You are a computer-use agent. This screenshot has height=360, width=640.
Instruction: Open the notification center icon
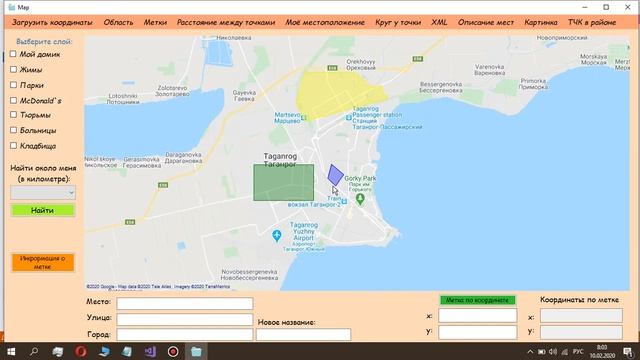pyautogui.click(x=628, y=351)
